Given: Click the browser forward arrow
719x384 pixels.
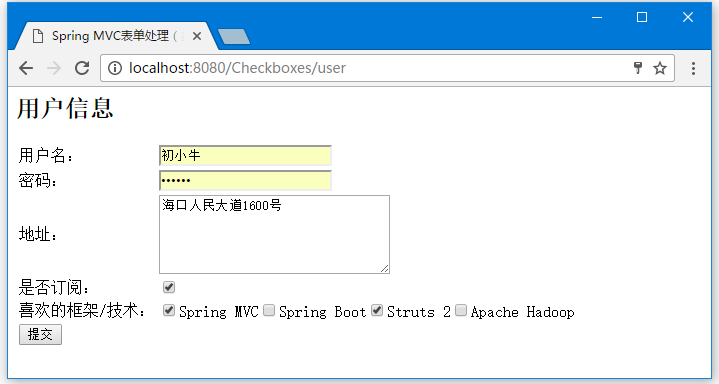Looking at the screenshot, I should (x=54, y=68).
